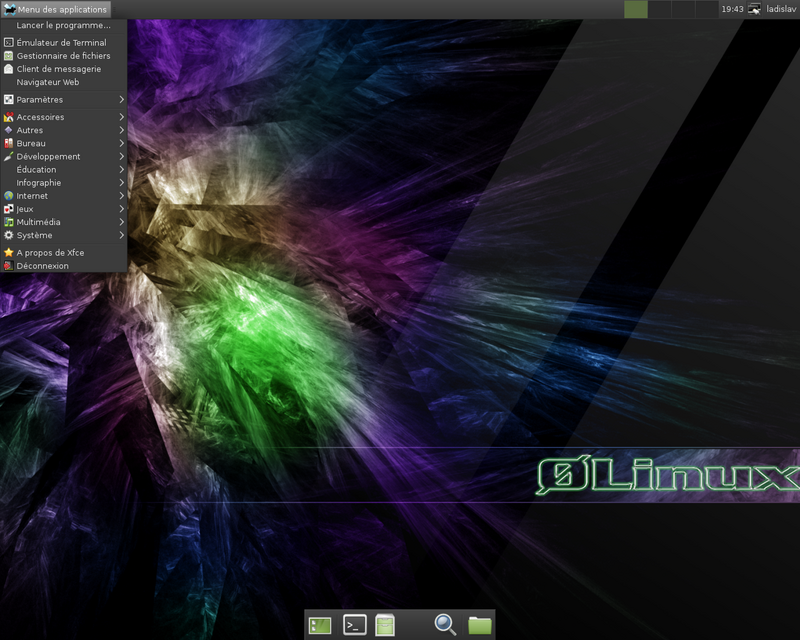Screen dimensions: 800x640
Task: Click the show desktop icon in the dock
Action: (x=320, y=625)
